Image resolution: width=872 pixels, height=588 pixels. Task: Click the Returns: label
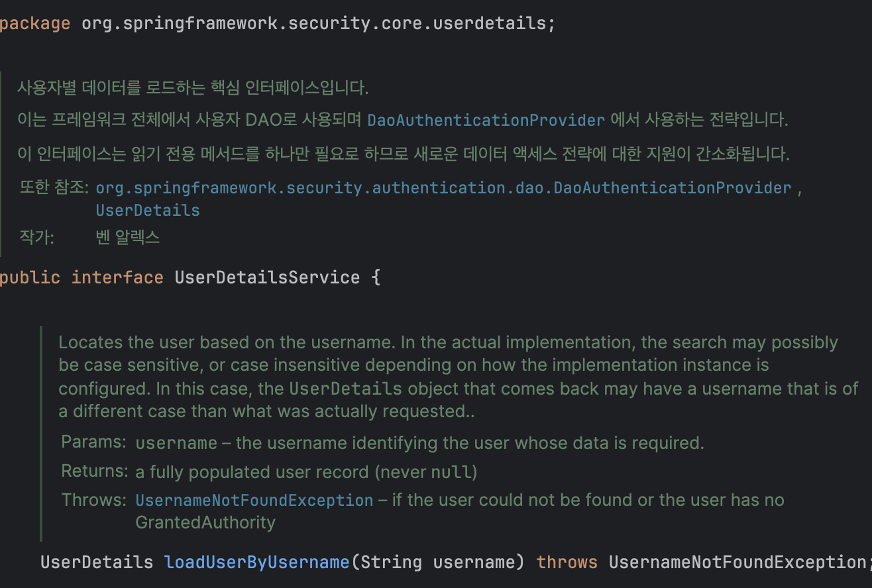(94, 471)
